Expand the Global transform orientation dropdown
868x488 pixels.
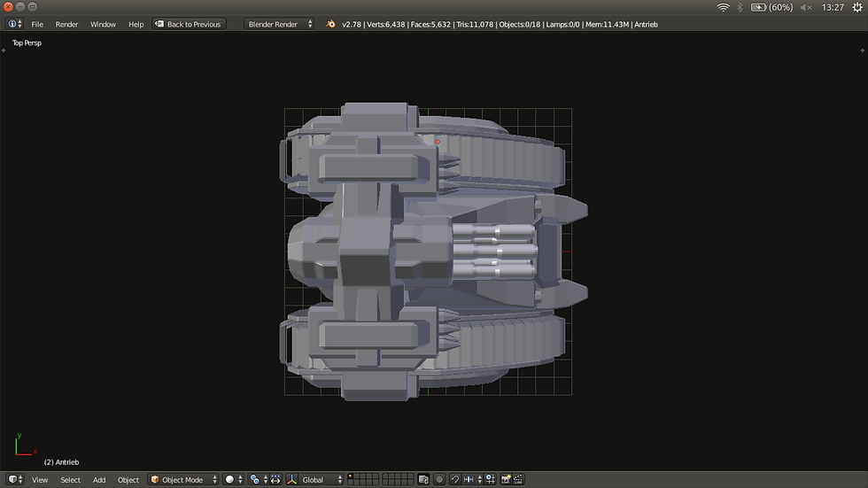click(x=320, y=479)
